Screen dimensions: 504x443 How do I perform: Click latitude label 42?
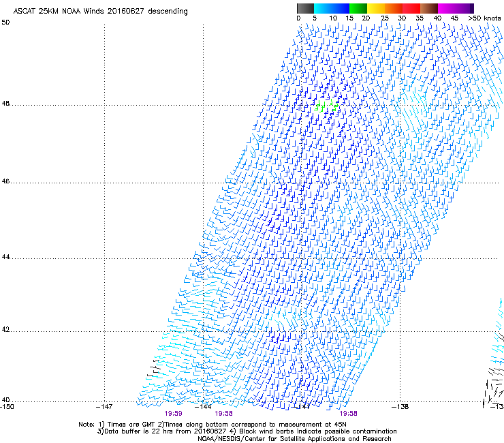point(5,329)
